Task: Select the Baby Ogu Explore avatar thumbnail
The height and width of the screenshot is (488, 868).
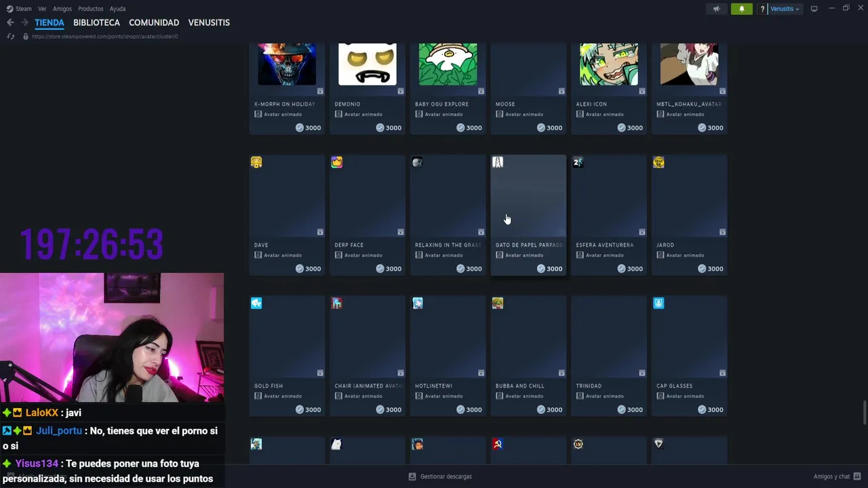Action: point(448,64)
